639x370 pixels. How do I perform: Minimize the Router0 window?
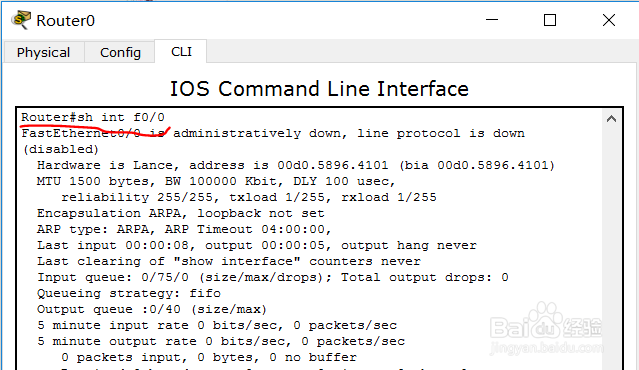pyautogui.click(x=492, y=20)
